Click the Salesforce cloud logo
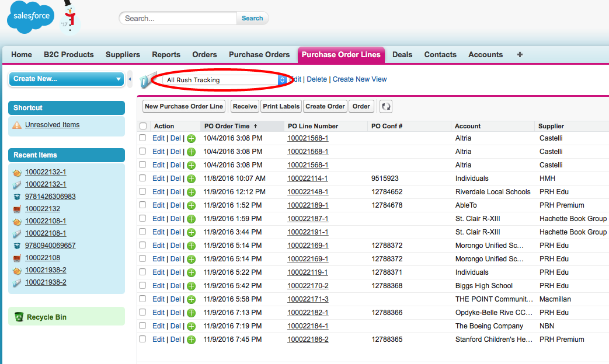Screen dimensions: 609x364 [30, 17]
